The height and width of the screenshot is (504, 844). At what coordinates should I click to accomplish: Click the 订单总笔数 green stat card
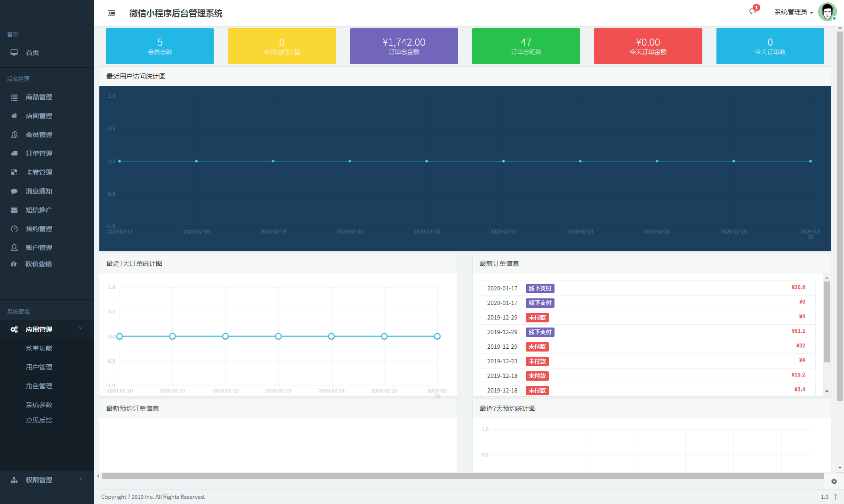pyautogui.click(x=526, y=46)
